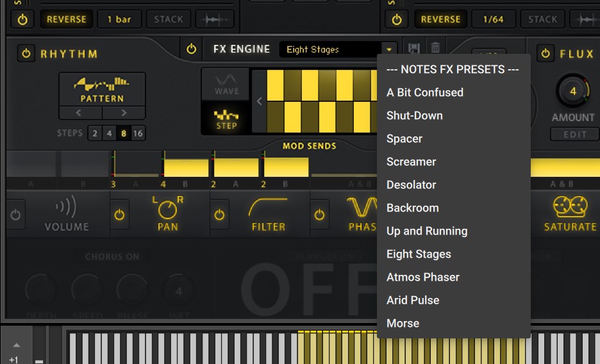Choose the Atmos Phaser preset

422,277
